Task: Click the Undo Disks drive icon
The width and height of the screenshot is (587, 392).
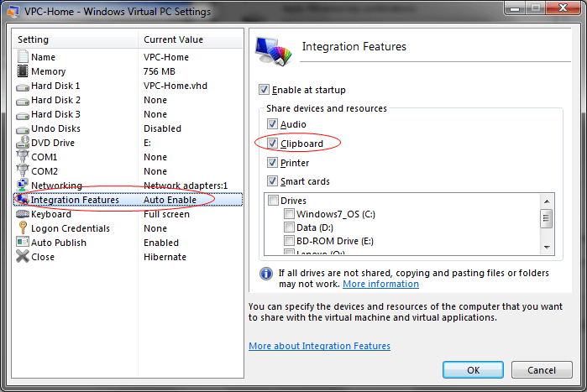Action: click(23, 130)
